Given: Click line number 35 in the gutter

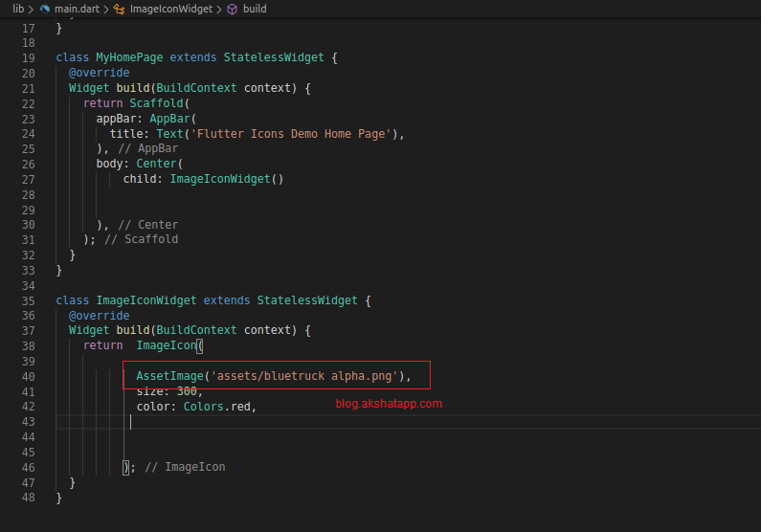Looking at the screenshot, I should (27, 300).
